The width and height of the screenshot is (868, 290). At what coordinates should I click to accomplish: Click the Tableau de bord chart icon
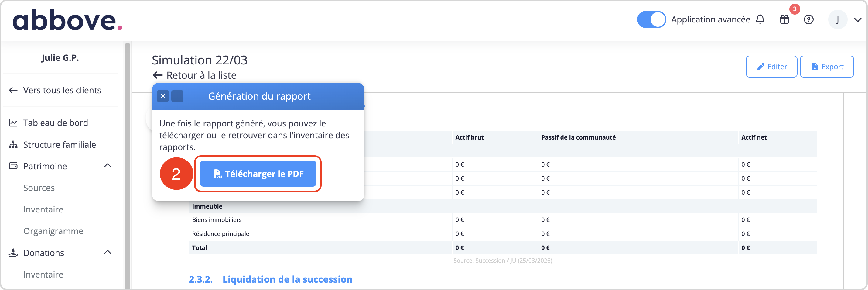coord(13,123)
